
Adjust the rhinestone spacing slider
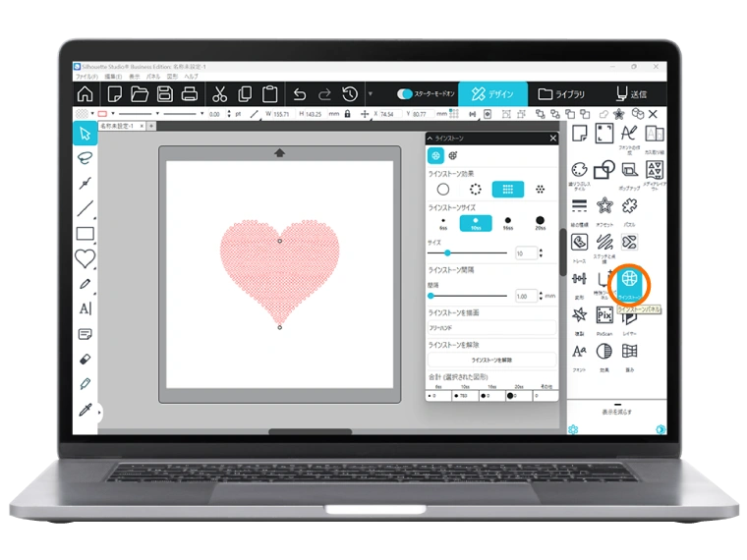click(x=431, y=296)
